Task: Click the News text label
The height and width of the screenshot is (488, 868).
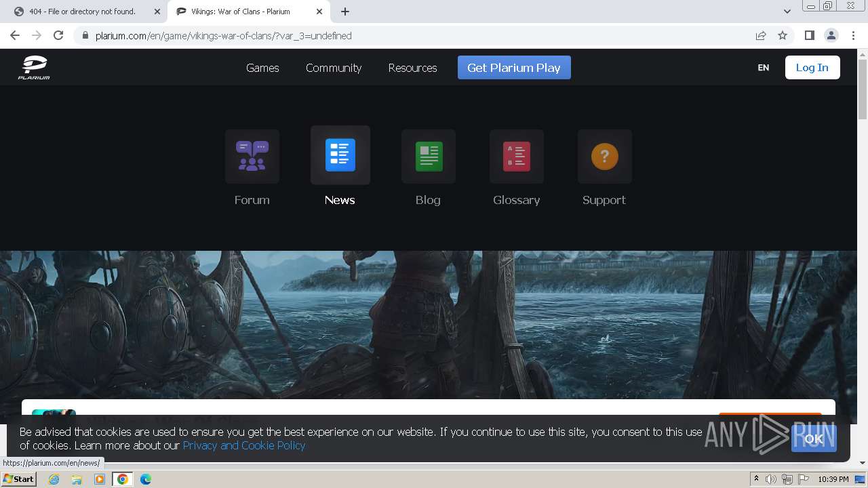Action: tap(340, 200)
